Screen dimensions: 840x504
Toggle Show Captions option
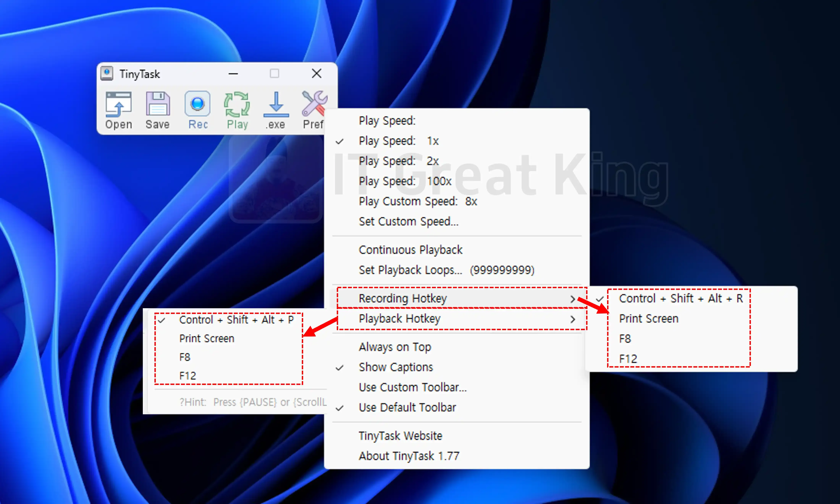[x=456, y=367]
